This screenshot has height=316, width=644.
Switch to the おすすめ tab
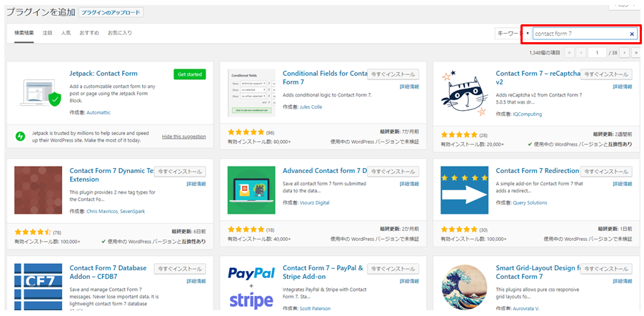pos(89,33)
